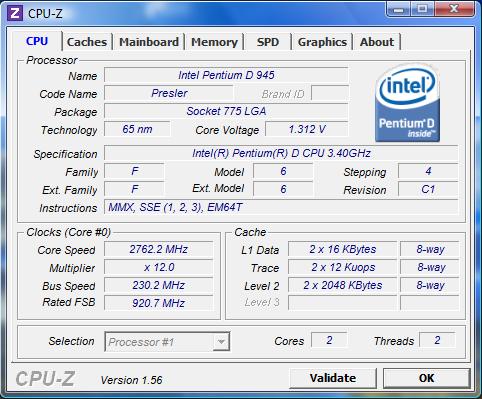
Task: Click the Revision value 'C1'
Action: click(428, 189)
